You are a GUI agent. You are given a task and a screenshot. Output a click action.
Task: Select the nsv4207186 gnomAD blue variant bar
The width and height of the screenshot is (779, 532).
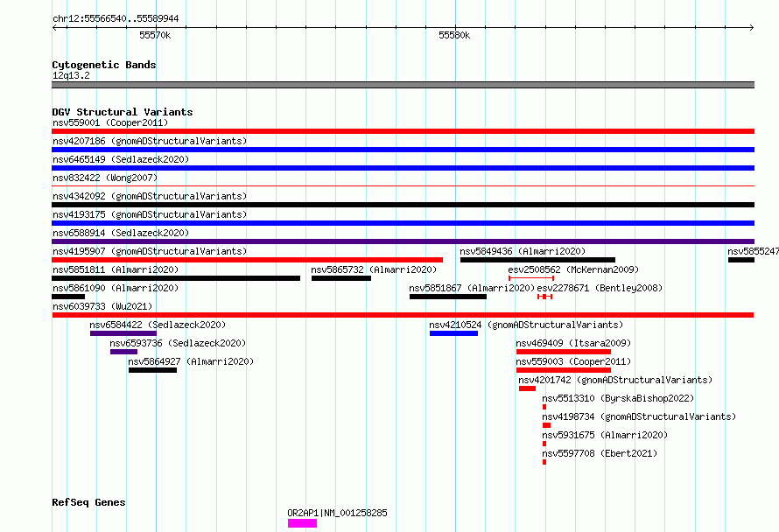[x=403, y=150]
